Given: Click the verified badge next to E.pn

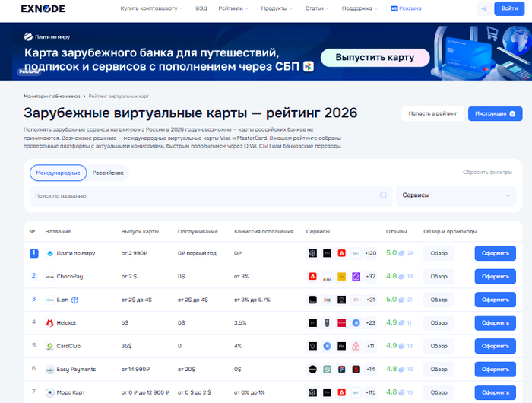Looking at the screenshot, I should click(x=75, y=300).
